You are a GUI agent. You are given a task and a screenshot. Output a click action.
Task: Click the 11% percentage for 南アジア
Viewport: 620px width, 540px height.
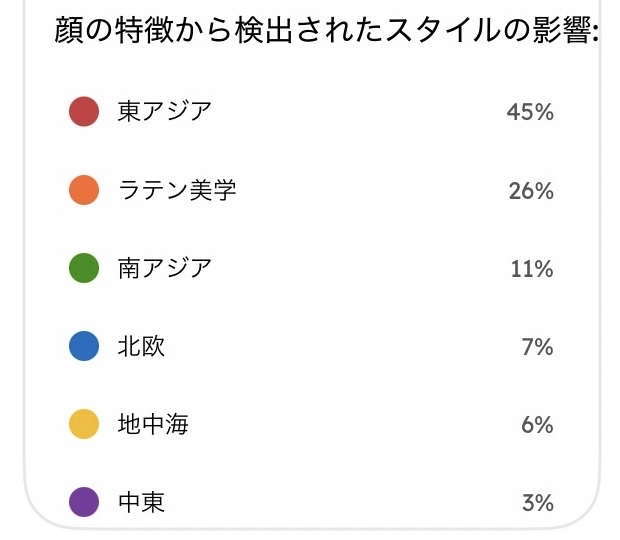click(x=532, y=268)
